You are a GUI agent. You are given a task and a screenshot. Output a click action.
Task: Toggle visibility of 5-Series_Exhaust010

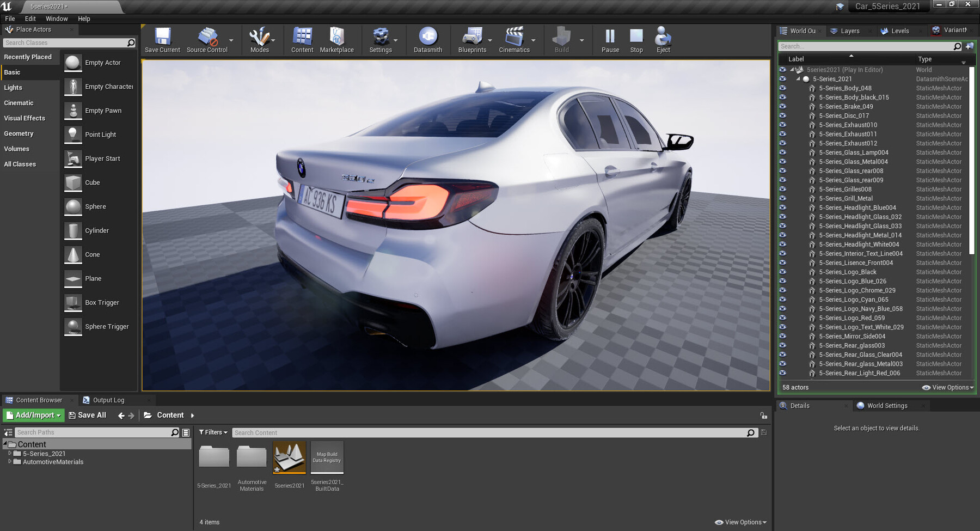click(x=782, y=125)
